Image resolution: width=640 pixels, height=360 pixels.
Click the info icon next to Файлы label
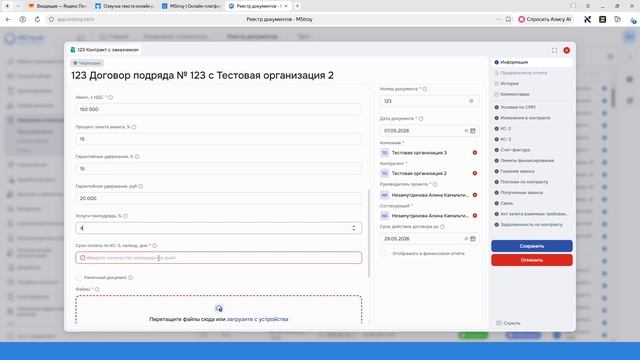tap(97, 289)
